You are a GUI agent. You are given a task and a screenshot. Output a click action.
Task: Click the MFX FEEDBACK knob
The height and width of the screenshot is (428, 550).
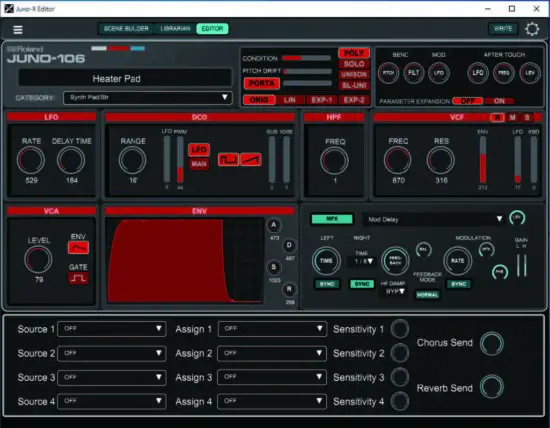click(395, 261)
